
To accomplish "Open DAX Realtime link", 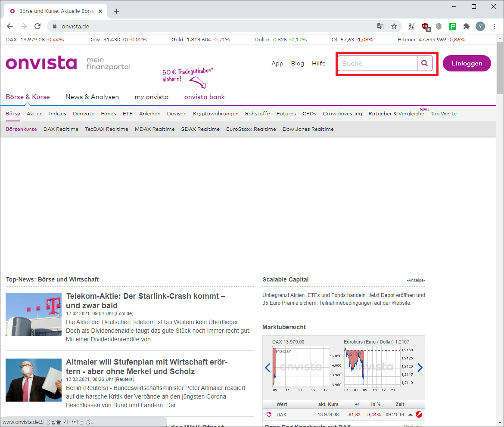I will coord(61,129).
